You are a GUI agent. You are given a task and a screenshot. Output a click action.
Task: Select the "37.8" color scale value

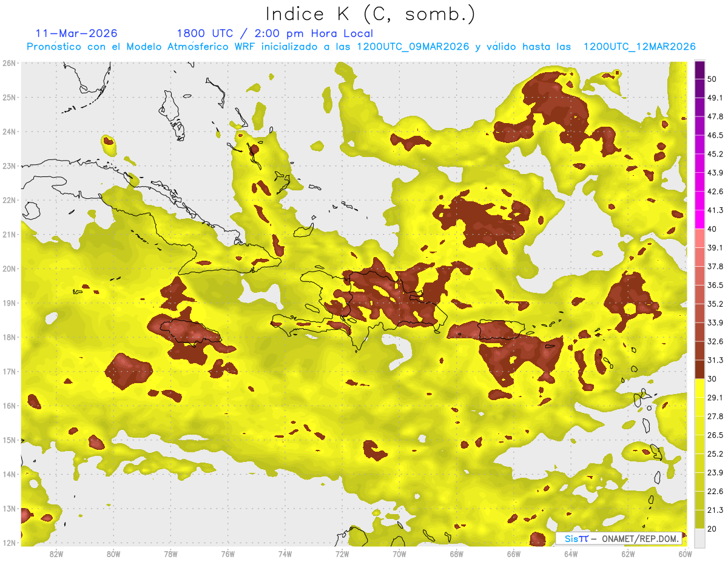pyautogui.click(x=715, y=266)
